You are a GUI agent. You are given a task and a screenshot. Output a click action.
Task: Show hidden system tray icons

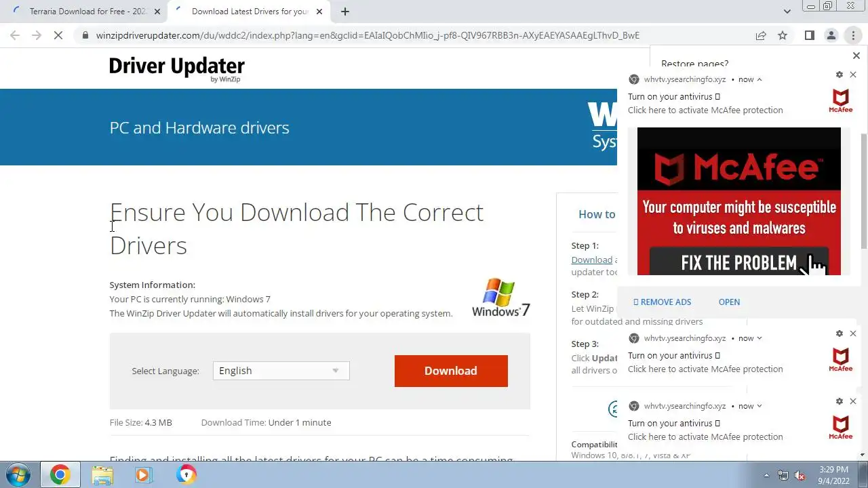click(x=766, y=475)
